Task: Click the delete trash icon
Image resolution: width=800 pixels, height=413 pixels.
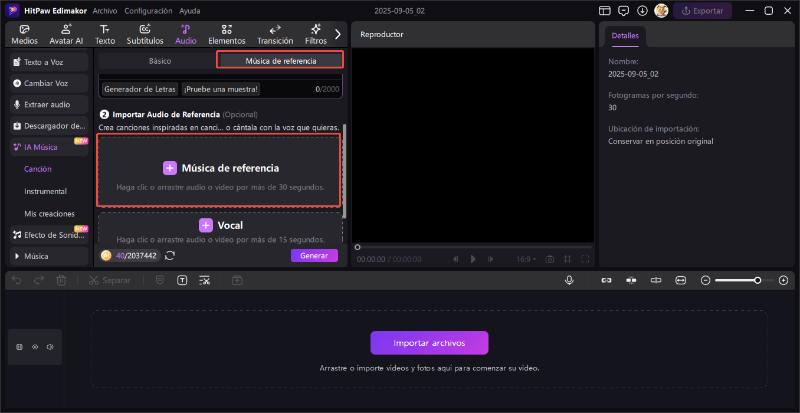Action: (x=61, y=280)
